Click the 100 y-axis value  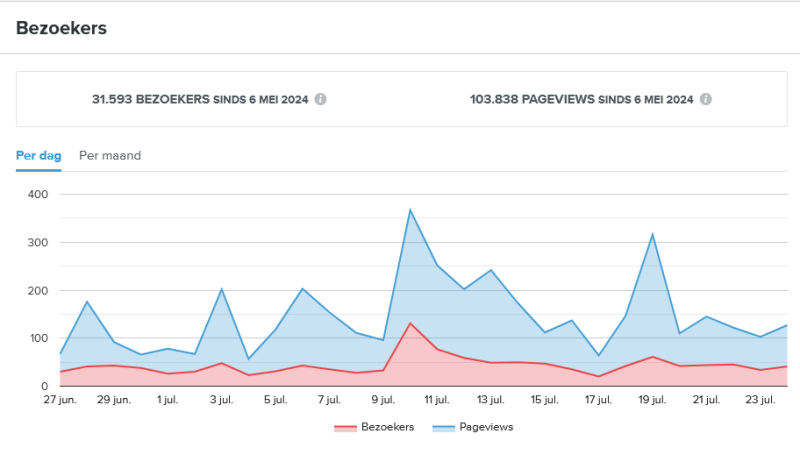pyautogui.click(x=39, y=338)
